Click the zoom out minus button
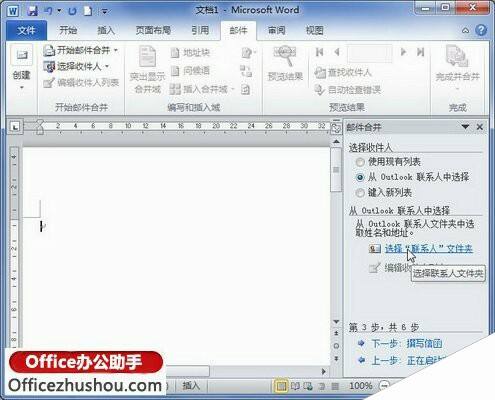Image resolution: width=495 pixels, height=400 pixels. [384, 386]
